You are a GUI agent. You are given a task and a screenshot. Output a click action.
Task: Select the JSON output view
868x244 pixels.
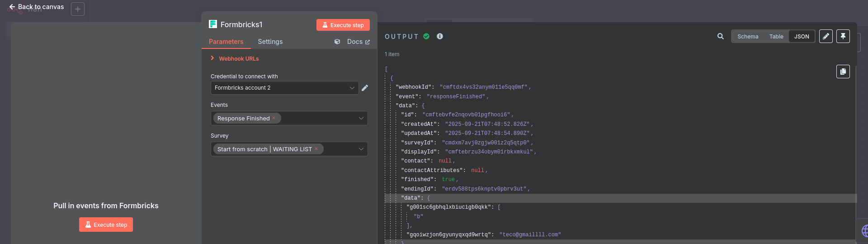click(x=802, y=37)
